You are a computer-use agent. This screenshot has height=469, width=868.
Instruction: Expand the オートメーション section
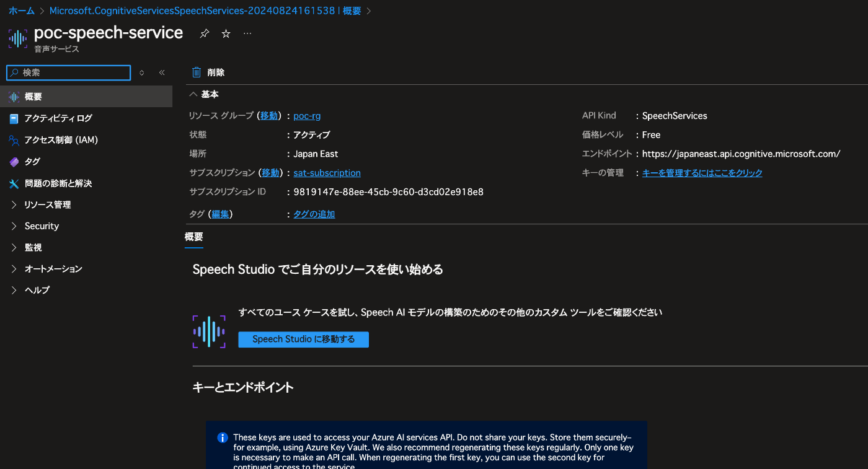pyautogui.click(x=14, y=269)
